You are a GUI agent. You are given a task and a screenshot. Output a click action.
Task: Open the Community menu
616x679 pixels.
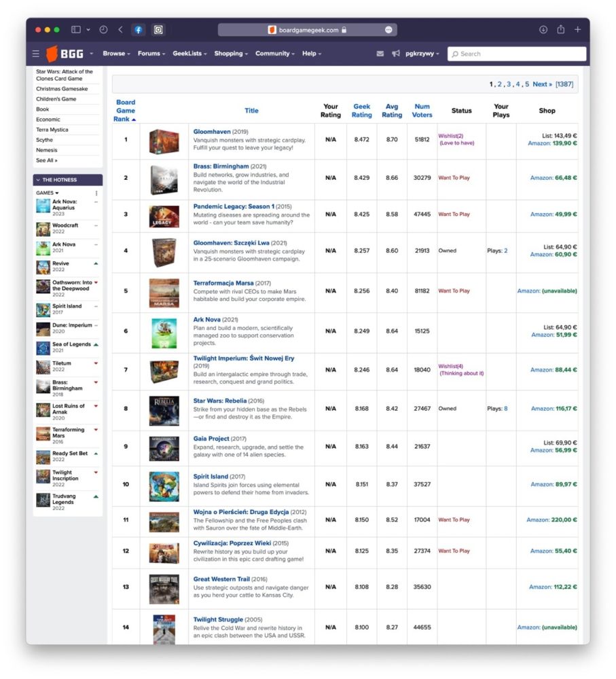(274, 54)
